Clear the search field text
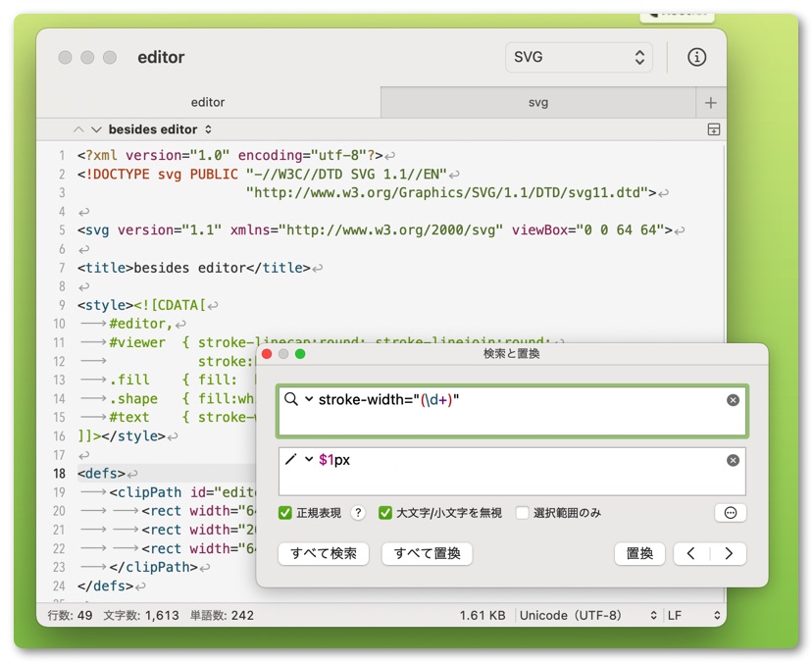The image size is (812, 662). (733, 400)
